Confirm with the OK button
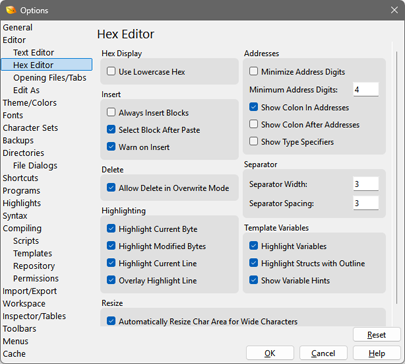The image size is (405, 364). click(x=270, y=353)
